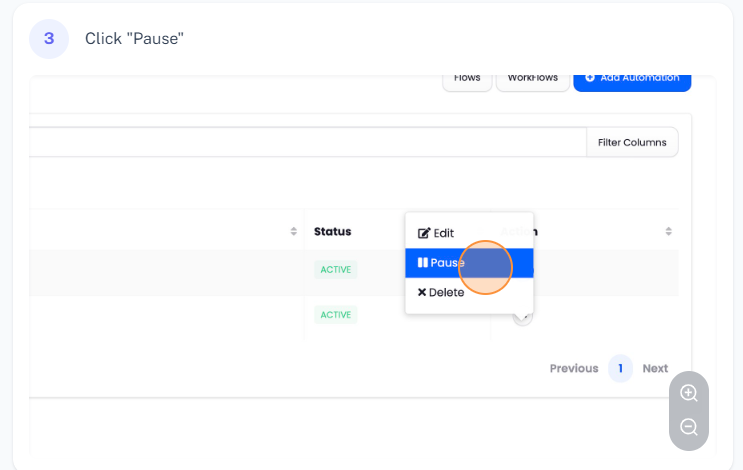
Task: Sort by the Action column arrows
Action: (668, 231)
